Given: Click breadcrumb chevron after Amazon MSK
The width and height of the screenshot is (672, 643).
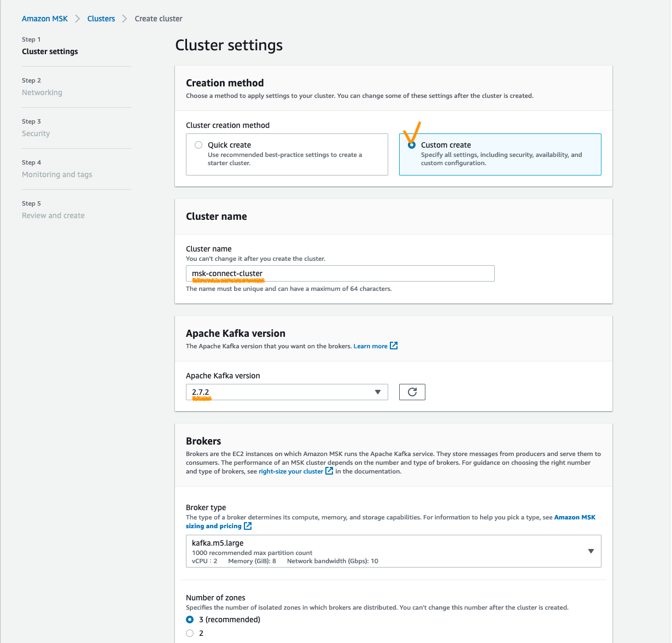Looking at the screenshot, I should click(78, 19).
